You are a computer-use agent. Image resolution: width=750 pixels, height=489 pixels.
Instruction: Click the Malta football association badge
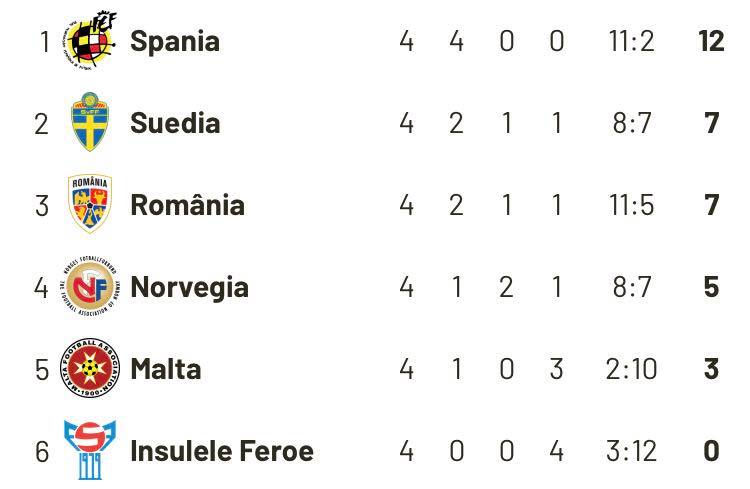[90, 369]
